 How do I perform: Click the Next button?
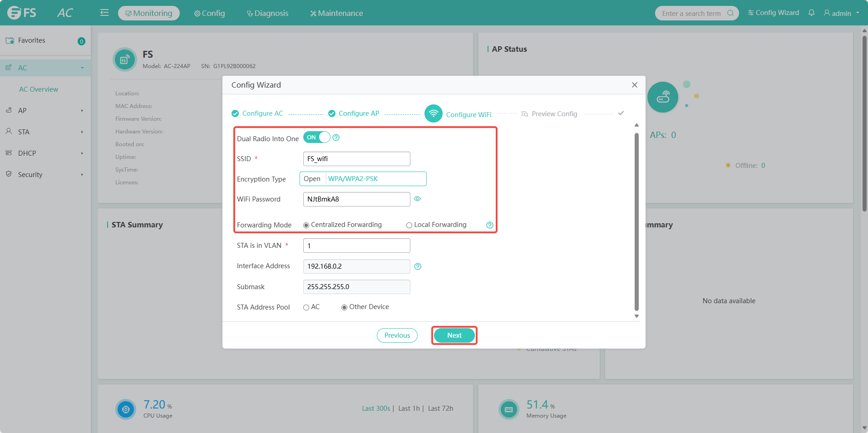(454, 335)
